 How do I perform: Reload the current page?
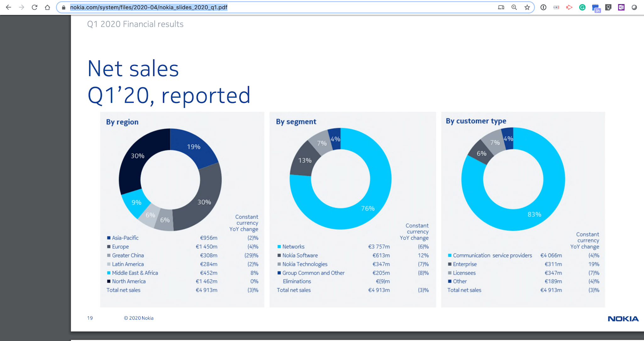tap(35, 7)
